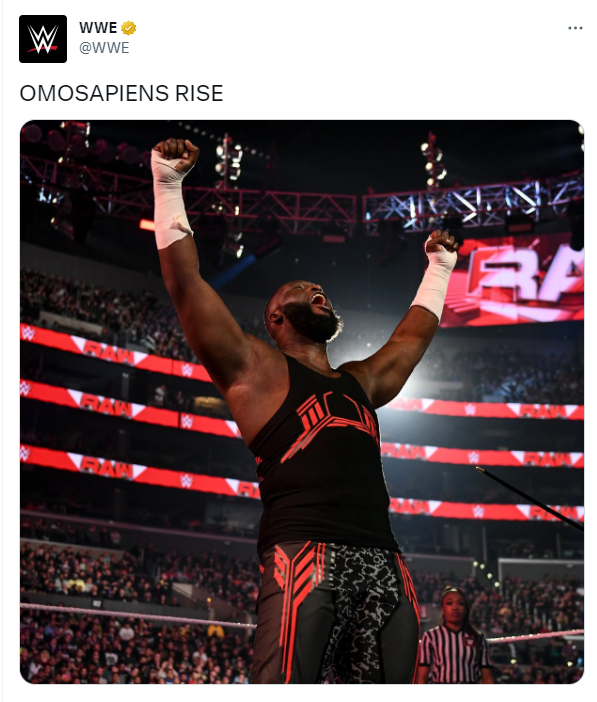Click the large RAW screen logo in photo

(513, 280)
